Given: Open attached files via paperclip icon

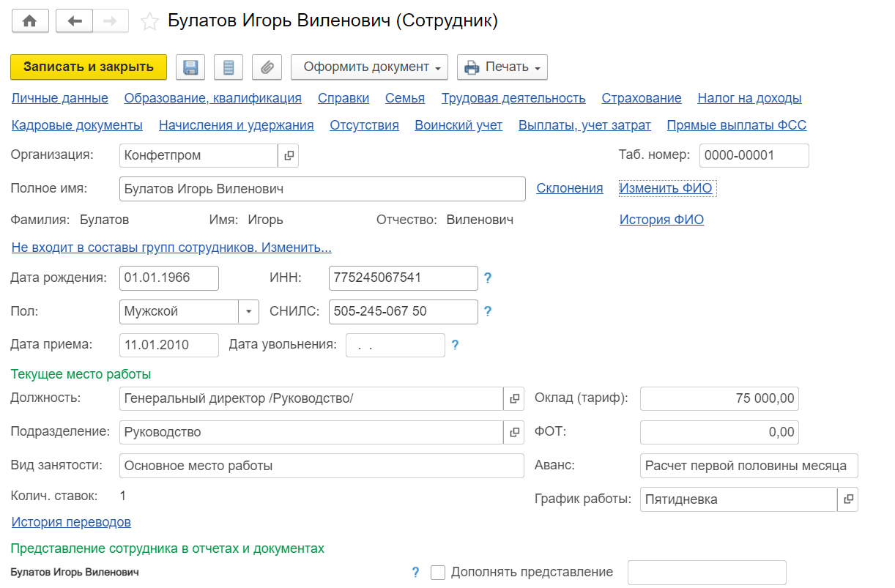Looking at the screenshot, I should pyautogui.click(x=267, y=67).
